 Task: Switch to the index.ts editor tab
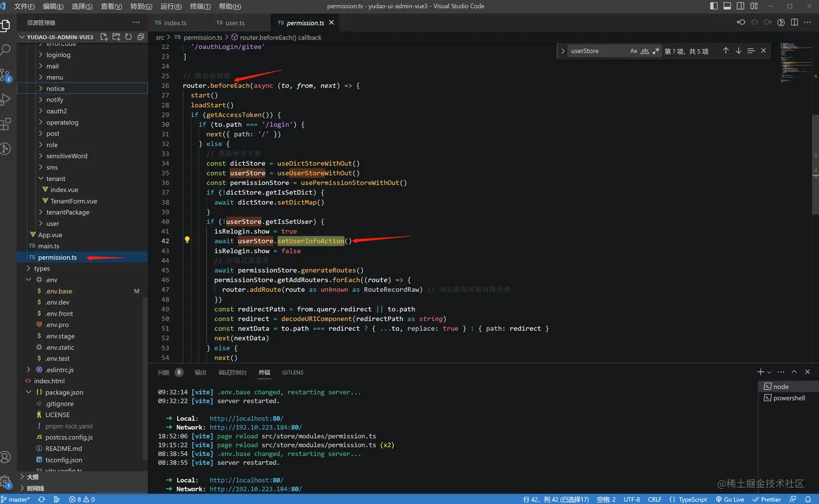[175, 23]
